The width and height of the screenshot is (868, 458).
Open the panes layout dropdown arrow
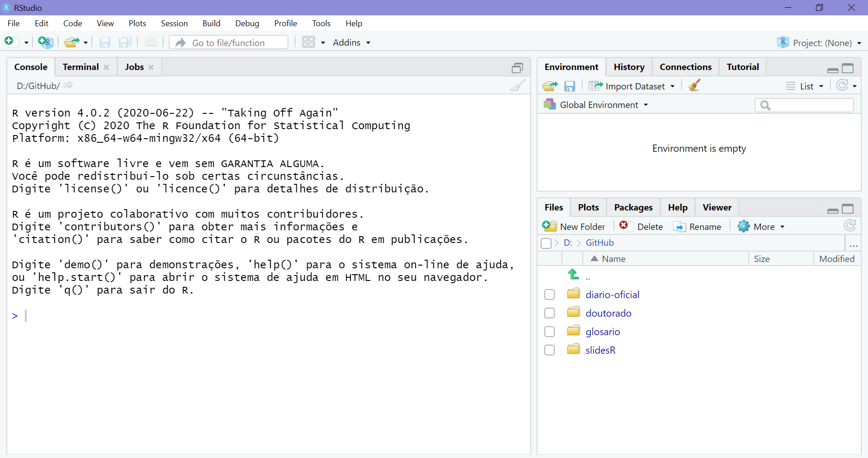(x=323, y=42)
